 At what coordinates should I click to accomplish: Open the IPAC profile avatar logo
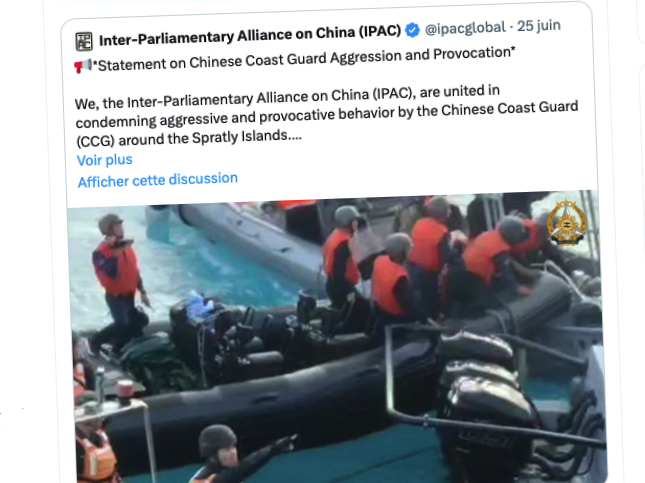point(84,42)
